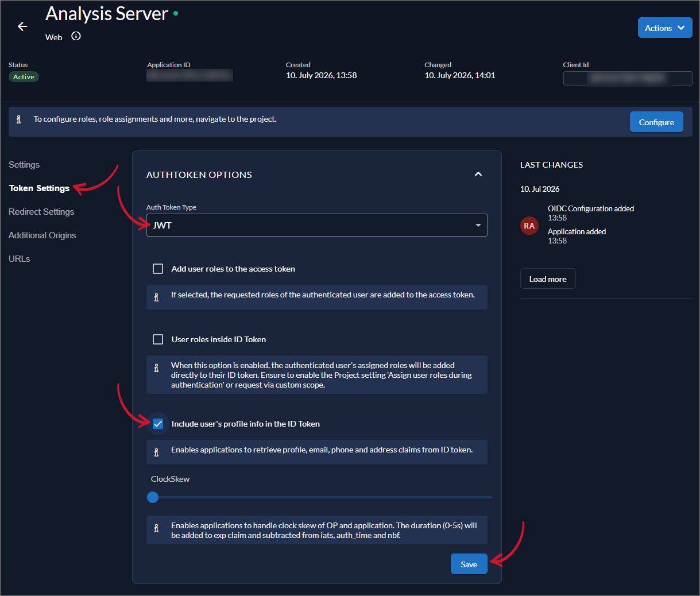Click the Configure button

(x=656, y=122)
